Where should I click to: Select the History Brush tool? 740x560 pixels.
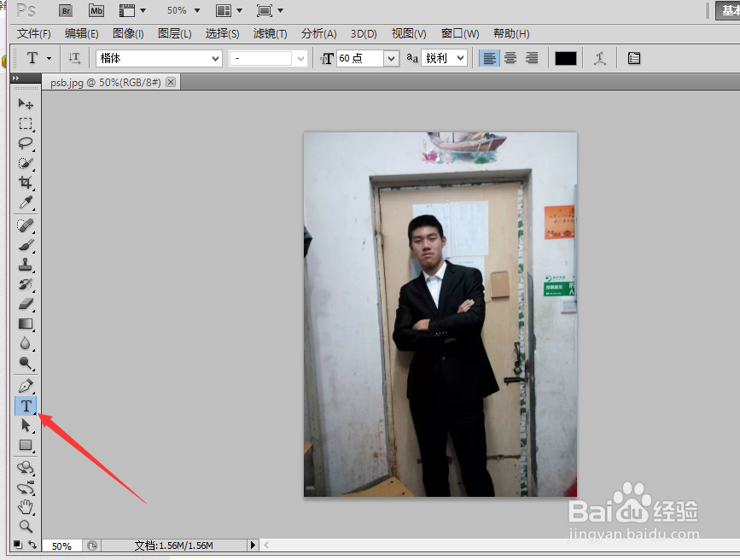(26, 284)
